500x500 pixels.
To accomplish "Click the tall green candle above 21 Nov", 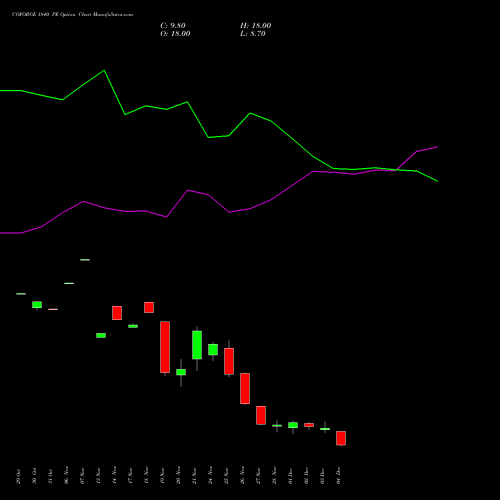I will (197, 345).
